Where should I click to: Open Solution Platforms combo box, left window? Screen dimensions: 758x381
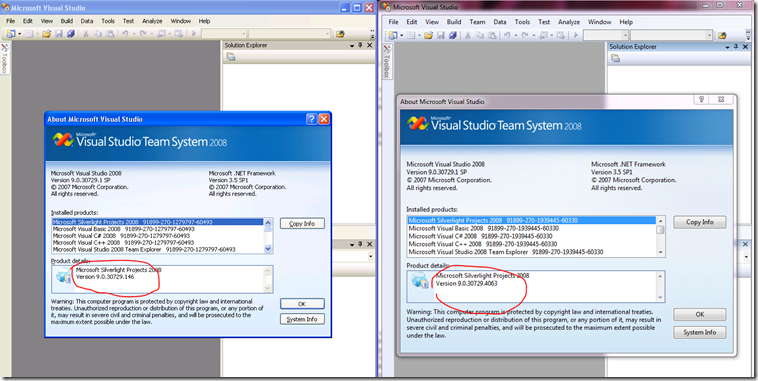(x=290, y=34)
